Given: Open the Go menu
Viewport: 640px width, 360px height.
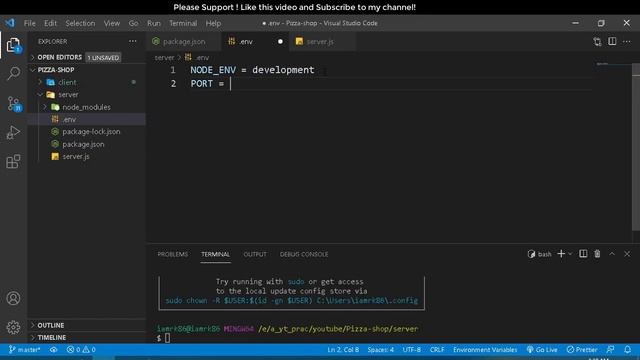Looking at the screenshot, I should point(133,23).
